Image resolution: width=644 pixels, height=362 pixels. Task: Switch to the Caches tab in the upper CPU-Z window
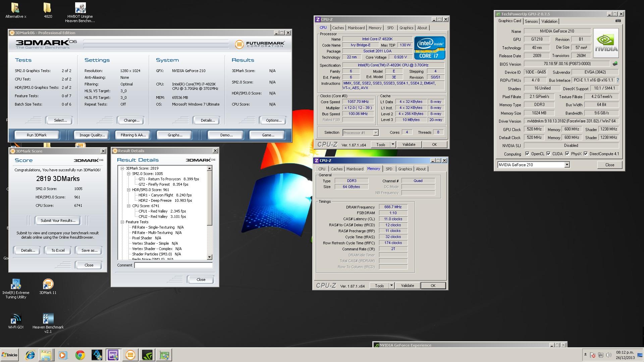click(338, 28)
